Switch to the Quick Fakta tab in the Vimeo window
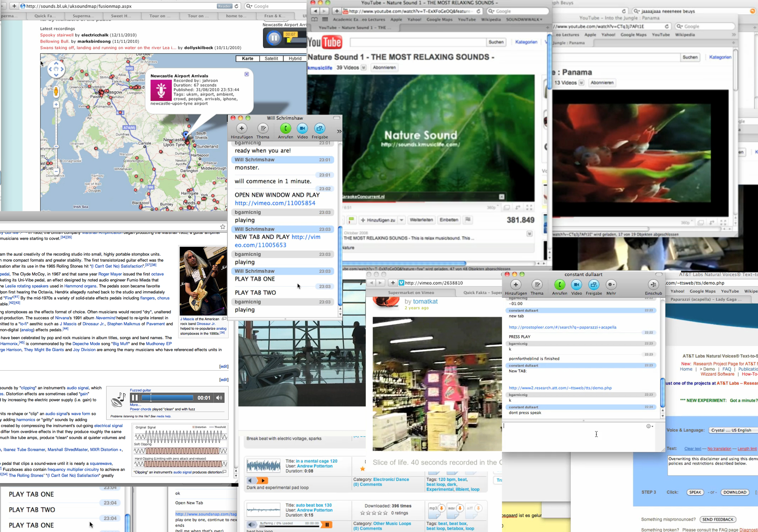The image size is (758, 532). 479,293
